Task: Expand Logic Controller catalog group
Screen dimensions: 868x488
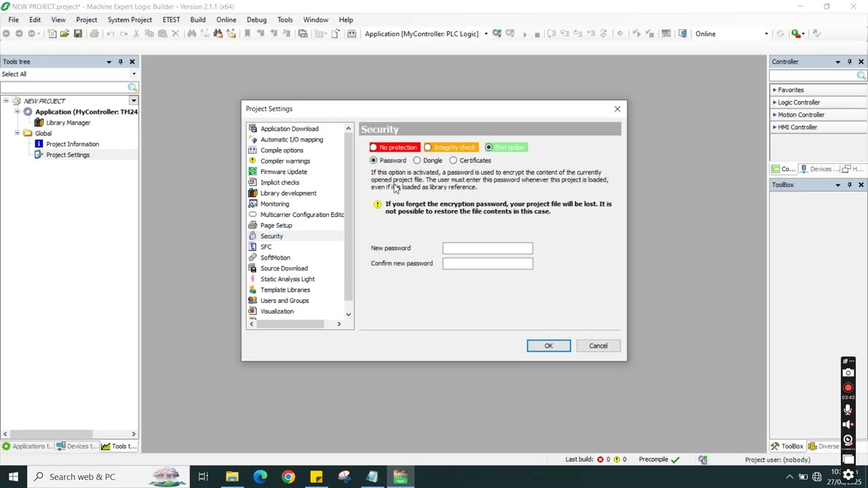Action: 774,102
